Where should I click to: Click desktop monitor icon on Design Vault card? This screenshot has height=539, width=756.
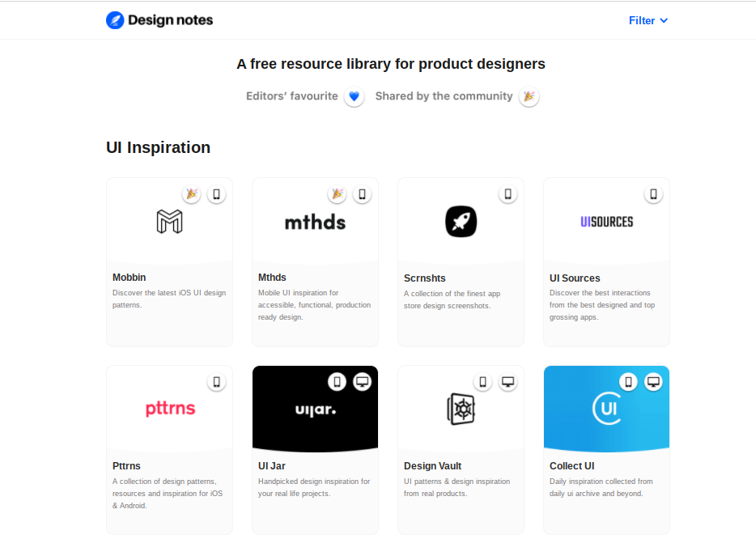coord(508,382)
